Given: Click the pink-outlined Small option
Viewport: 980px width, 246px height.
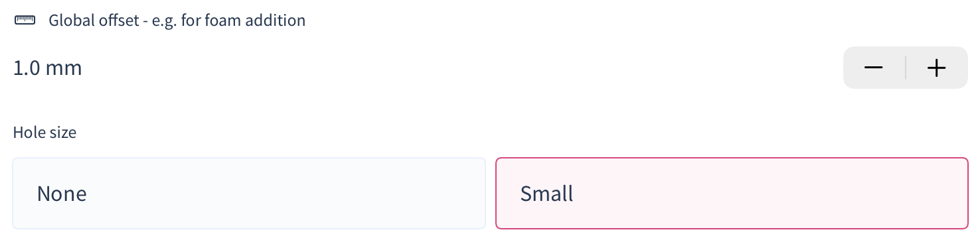Looking at the screenshot, I should pyautogui.click(x=732, y=194).
